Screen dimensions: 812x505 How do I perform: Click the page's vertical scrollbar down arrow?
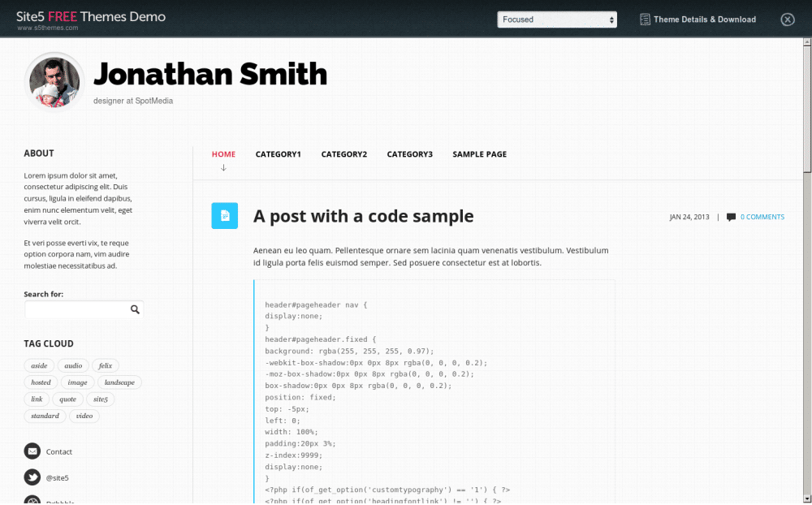pos(807,498)
